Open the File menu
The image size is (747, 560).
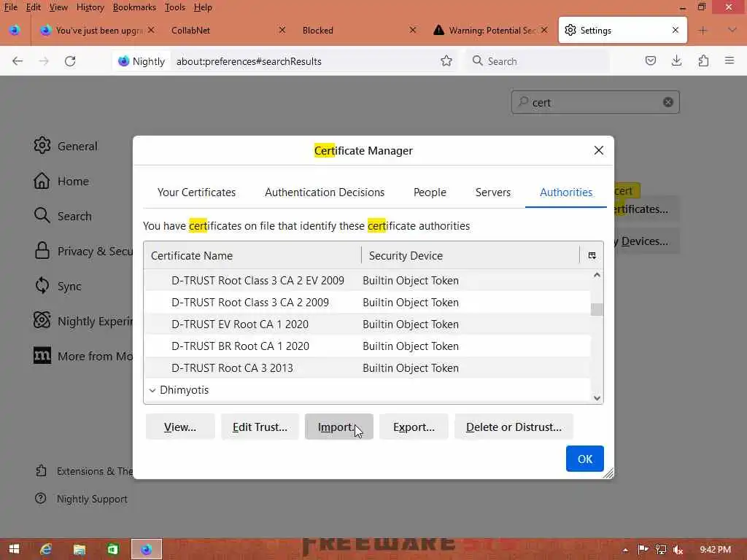tap(10, 7)
